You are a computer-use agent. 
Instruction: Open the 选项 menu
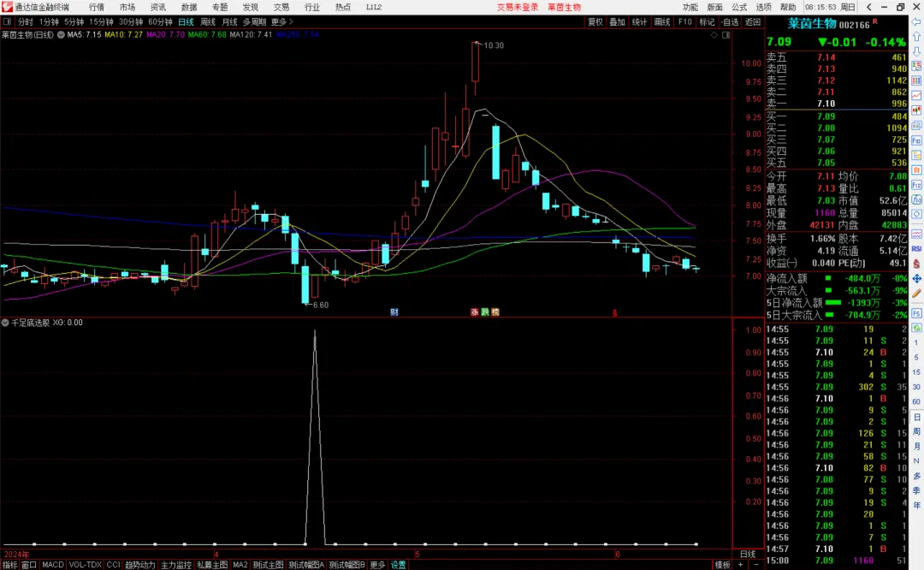[764, 7]
